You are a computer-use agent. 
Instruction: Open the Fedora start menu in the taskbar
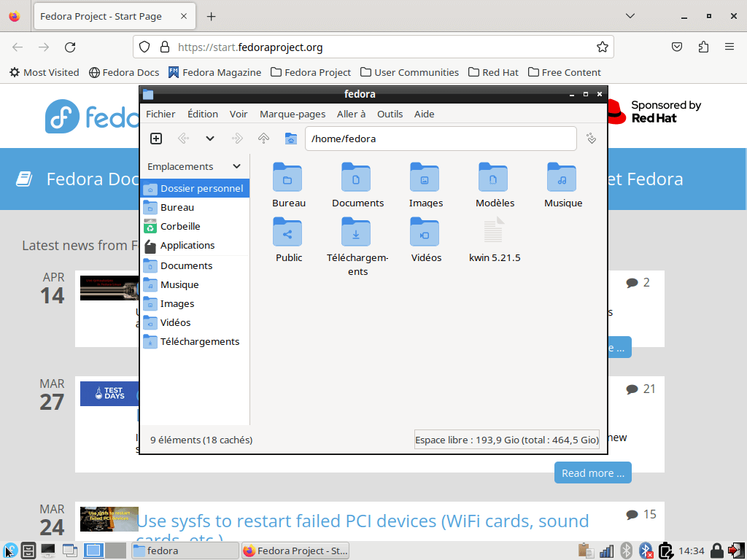(9, 551)
